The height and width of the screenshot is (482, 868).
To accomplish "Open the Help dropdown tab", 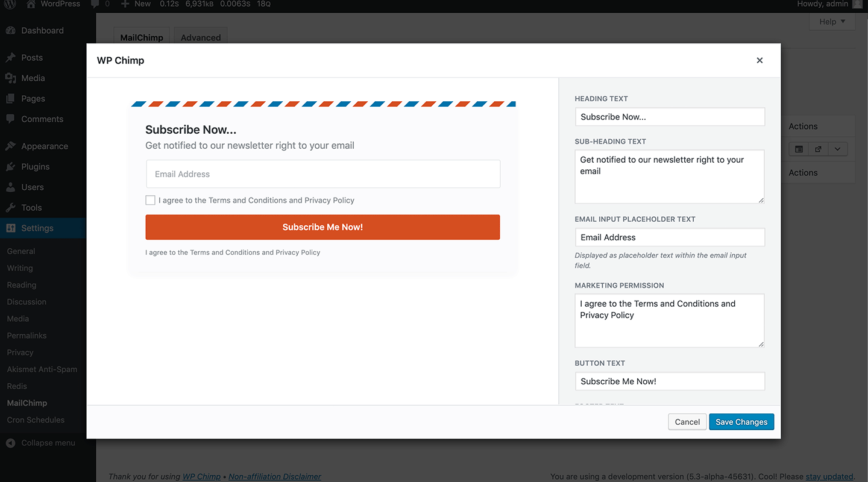I will (x=832, y=22).
